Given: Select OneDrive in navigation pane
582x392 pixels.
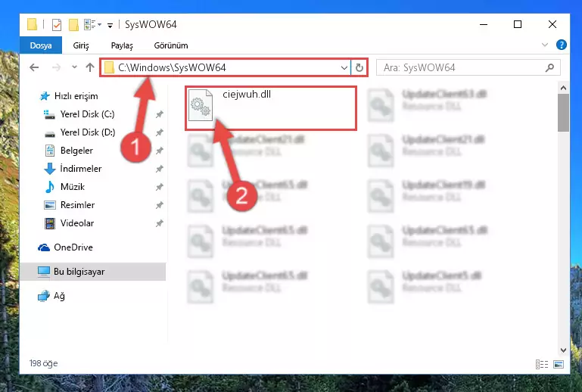Looking at the screenshot, I should (x=73, y=247).
